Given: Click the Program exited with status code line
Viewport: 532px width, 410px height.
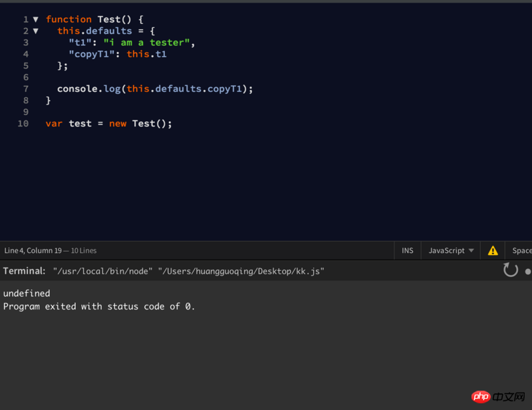Looking at the screenshot, I should [x=99, y=306].
